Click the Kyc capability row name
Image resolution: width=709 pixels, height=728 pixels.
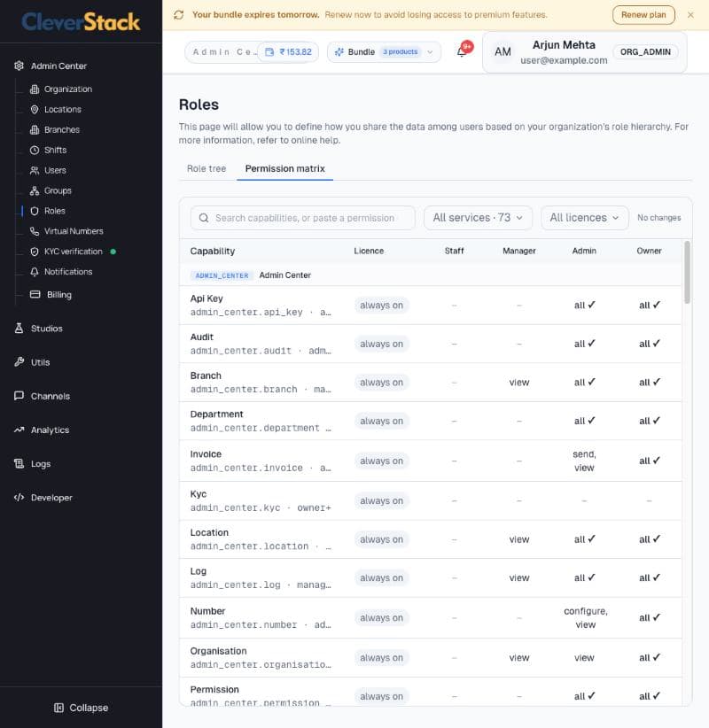click(199, 494)
